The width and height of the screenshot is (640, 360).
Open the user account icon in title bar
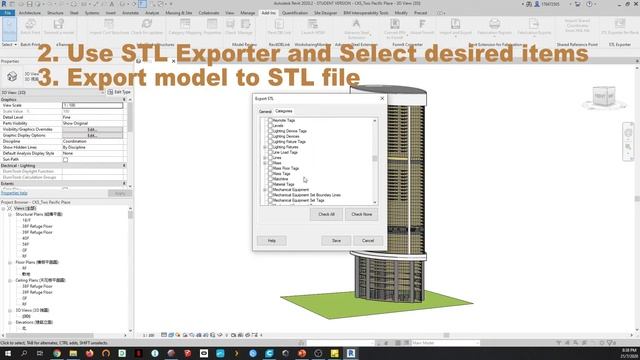(x=537, y=4)
